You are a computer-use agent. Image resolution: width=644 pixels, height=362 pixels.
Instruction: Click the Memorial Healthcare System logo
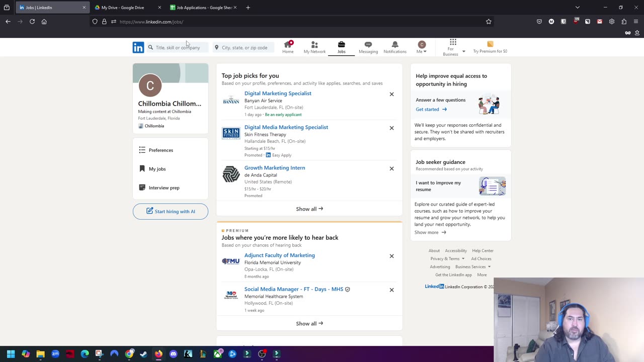[231, 295]
